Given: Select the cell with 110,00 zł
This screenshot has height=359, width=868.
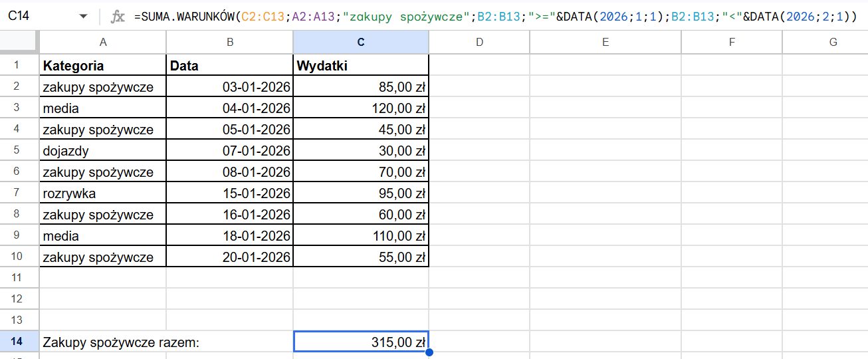Looking at the screenshot, I should pyautogui.click(x=361, y=236).
